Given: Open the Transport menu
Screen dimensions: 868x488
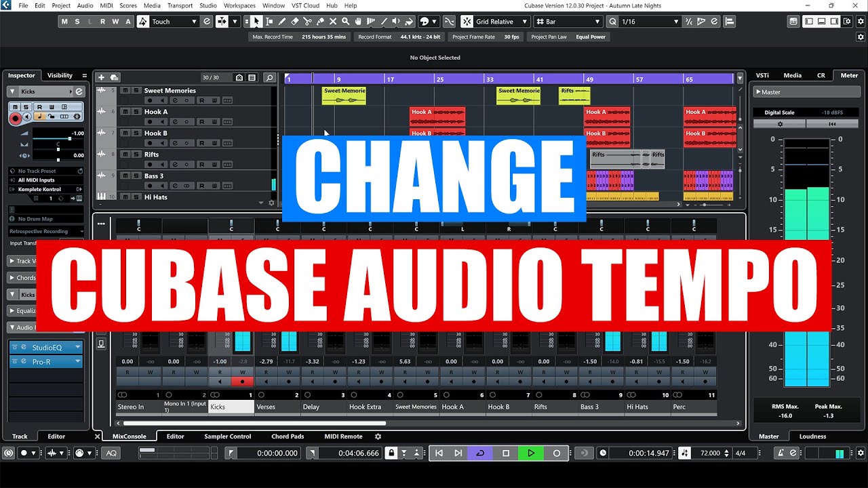Looking at the screenshot, I should pyautogui.click(x=180, y=5).
